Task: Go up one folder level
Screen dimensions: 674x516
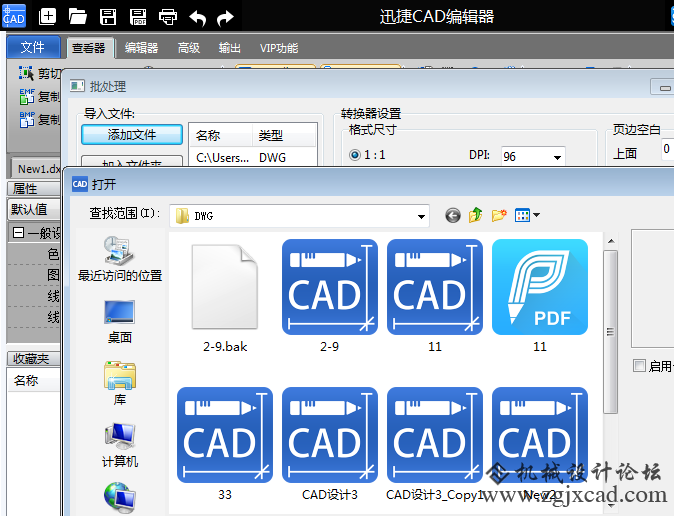Action: [x=475, y=215]
